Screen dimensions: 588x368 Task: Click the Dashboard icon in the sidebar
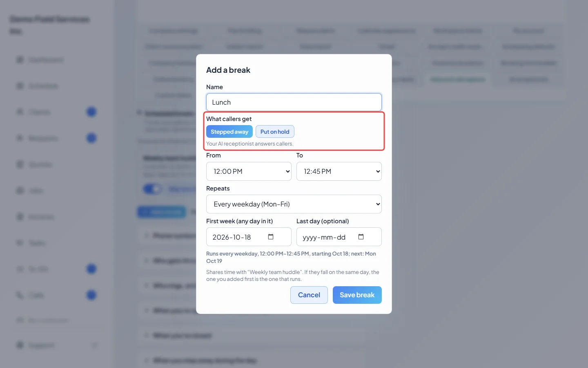20,60
